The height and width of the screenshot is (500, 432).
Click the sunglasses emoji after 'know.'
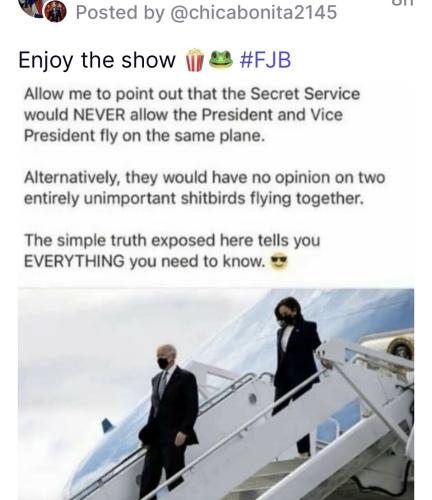(279, 262)
